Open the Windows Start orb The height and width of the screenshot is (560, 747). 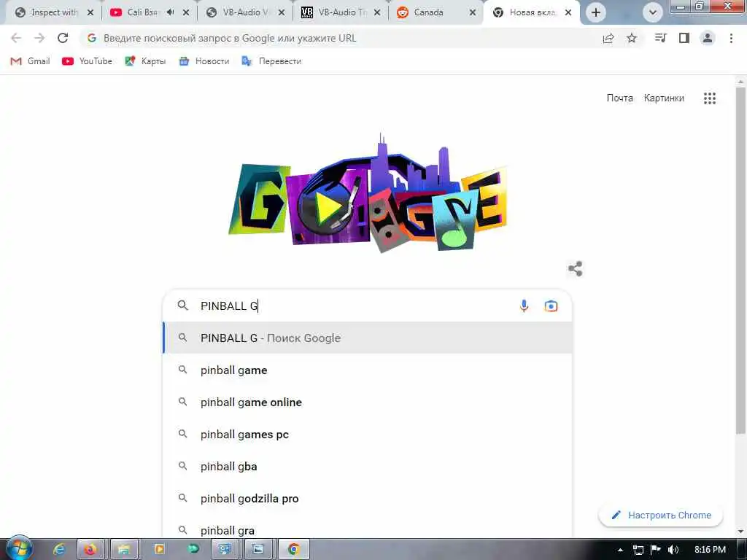click(x=19, y=548)
